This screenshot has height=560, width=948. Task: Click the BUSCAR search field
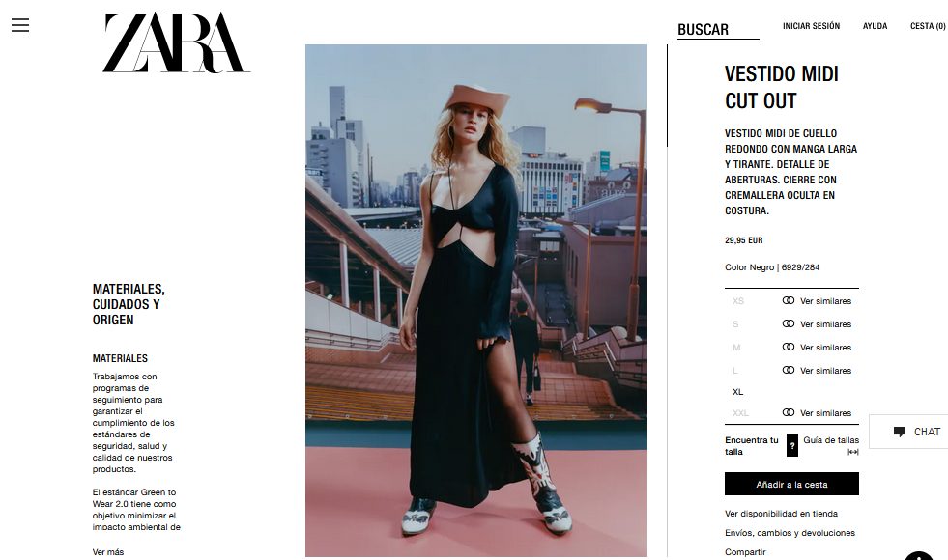[x=718, y=29]
